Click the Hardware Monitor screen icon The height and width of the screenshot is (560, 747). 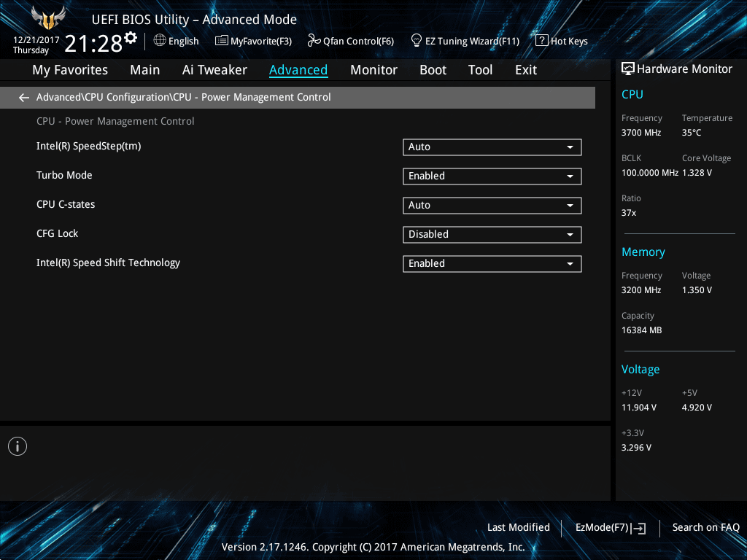coord(628,69)
